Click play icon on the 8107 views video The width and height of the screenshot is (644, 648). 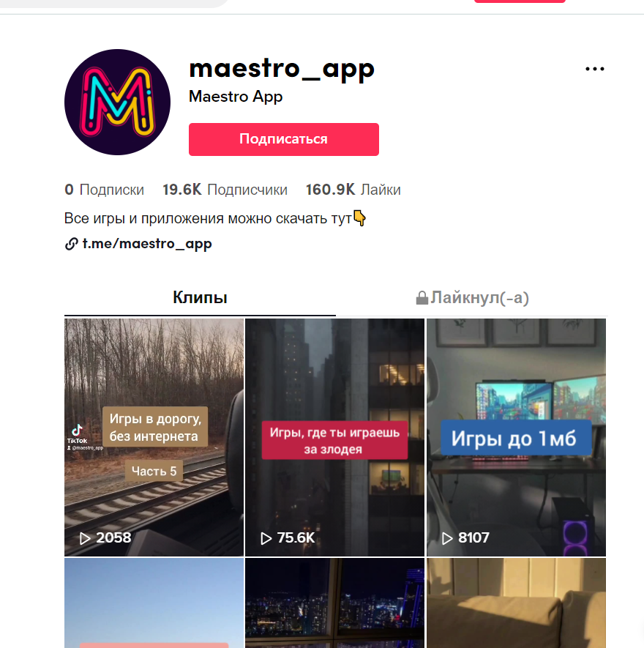pyautogui.click(x=447, y=538)
